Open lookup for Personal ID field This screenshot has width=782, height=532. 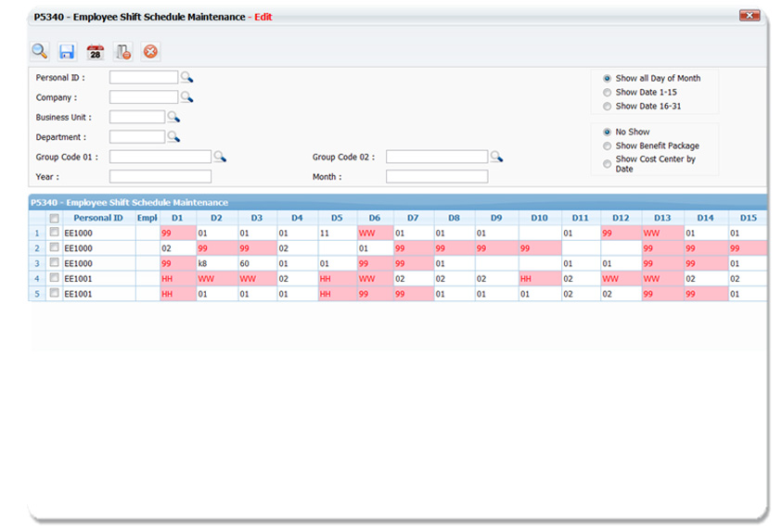click(186, 78)
